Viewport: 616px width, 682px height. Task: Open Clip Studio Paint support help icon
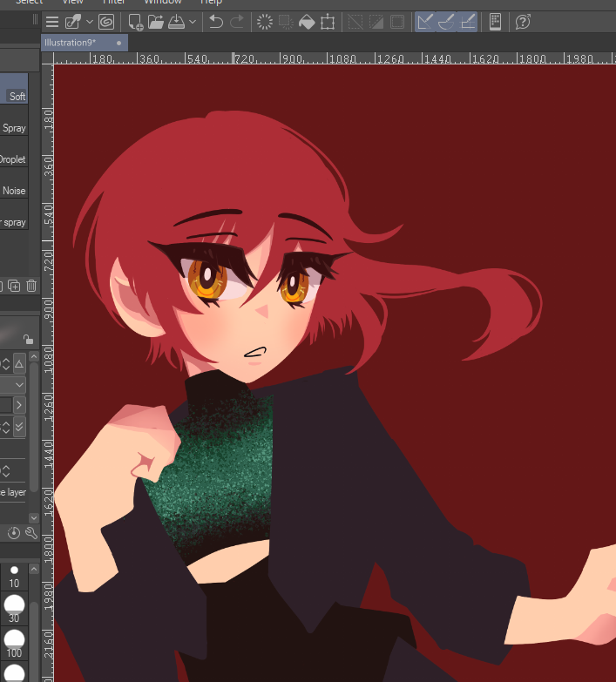point(523,22)
